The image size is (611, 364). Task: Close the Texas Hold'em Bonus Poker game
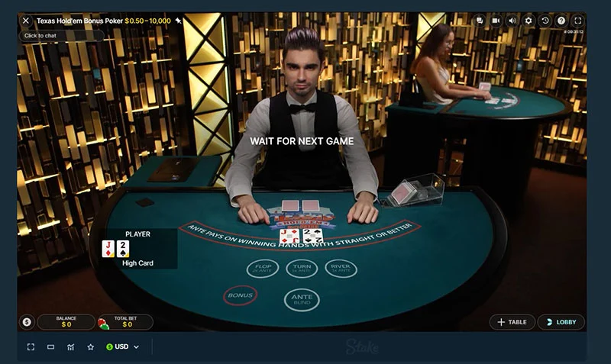point(26,21)
